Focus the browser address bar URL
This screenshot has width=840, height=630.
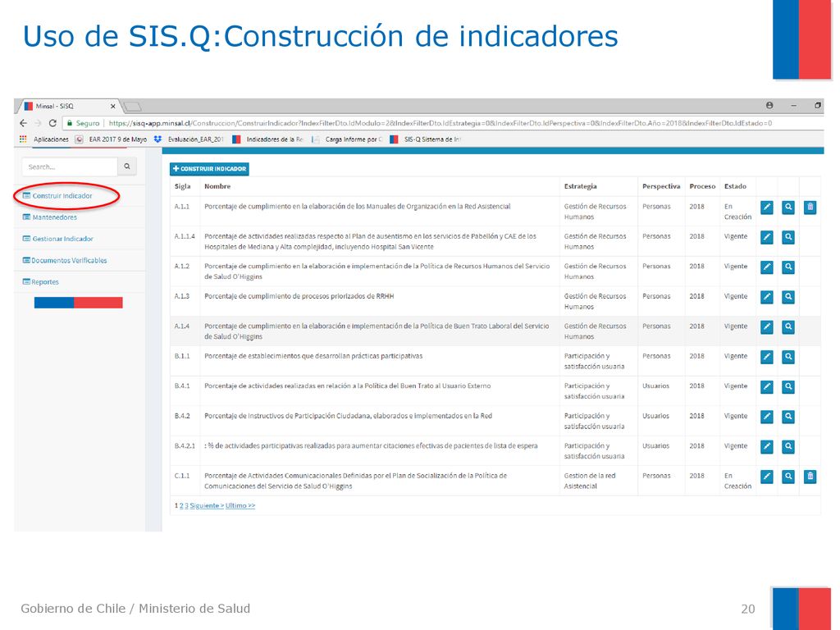coord(441,123)
